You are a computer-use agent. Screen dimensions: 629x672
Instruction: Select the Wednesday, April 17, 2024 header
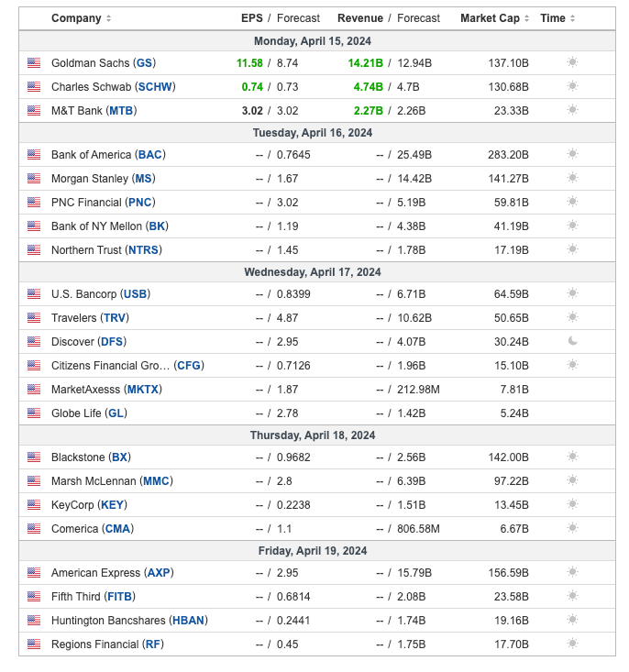pyautogui.click(x=313, y=272)
